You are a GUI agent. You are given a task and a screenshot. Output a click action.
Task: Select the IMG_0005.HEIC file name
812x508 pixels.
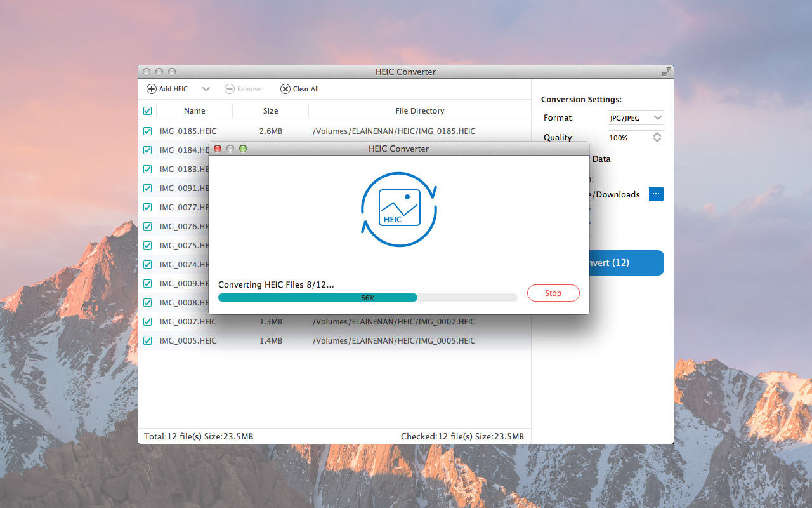[x=188, y=340]
